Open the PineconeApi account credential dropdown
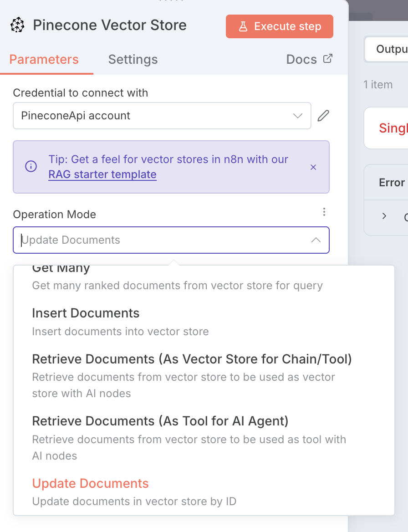 (x=162, y=116)
